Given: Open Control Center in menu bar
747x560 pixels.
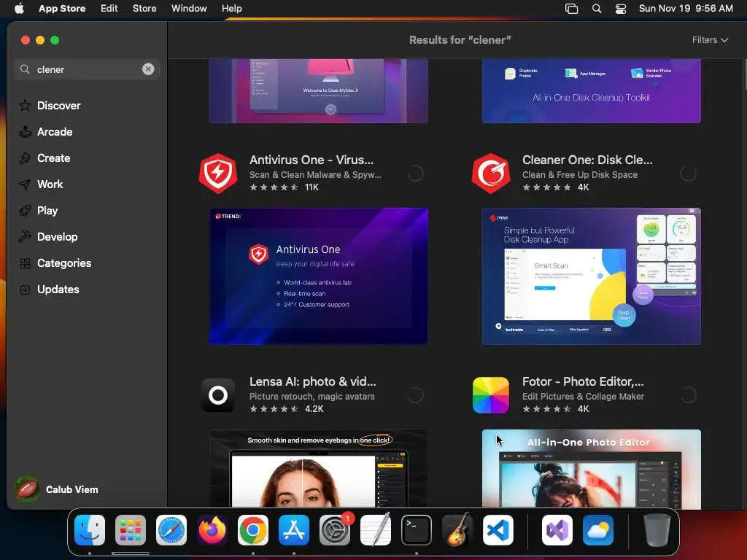Looking at the screenshot, I should tap(621, 8).
